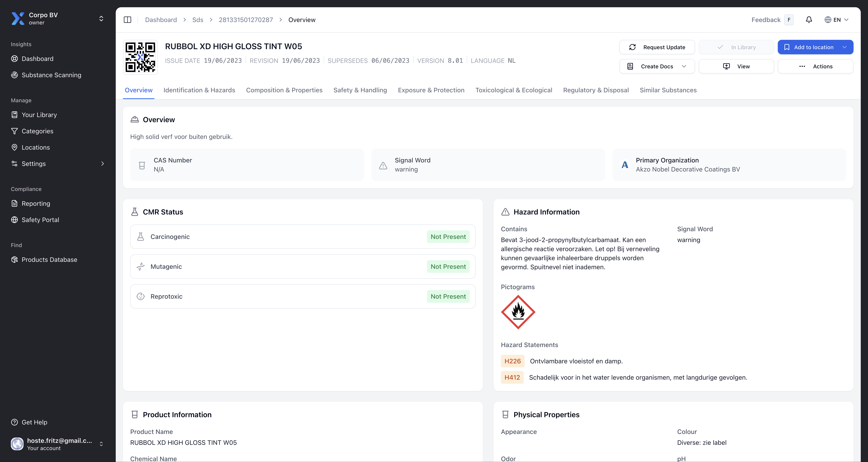Click the language globe icon

tap(828, 20)
